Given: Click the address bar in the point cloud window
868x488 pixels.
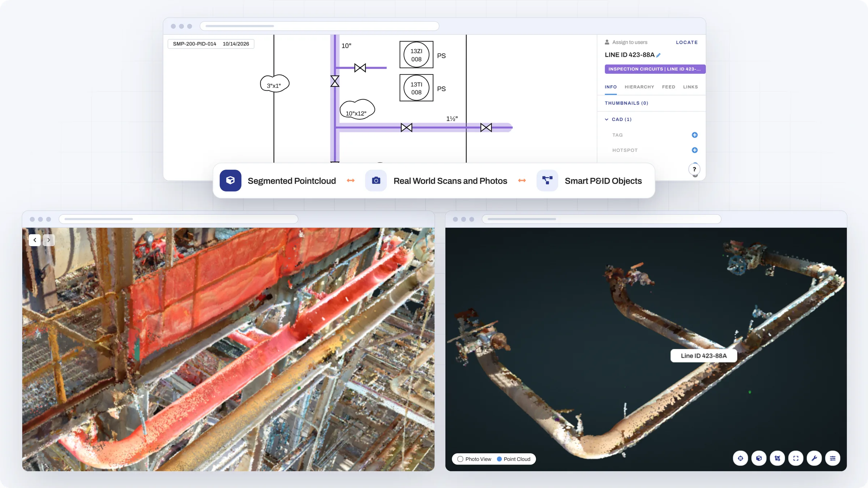Looking at the screenshot, I should (x=601, y=219).
